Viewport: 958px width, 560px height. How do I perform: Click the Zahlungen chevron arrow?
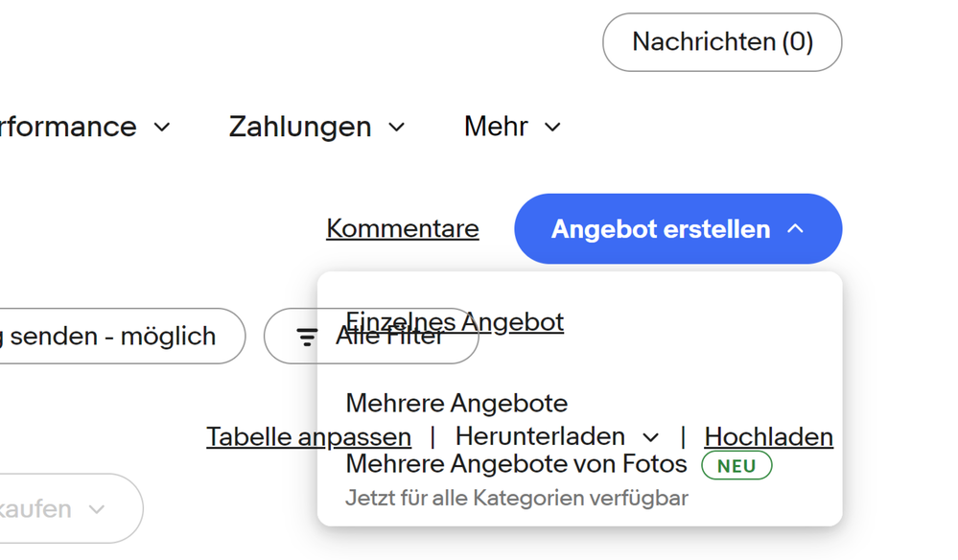[400, 127]
